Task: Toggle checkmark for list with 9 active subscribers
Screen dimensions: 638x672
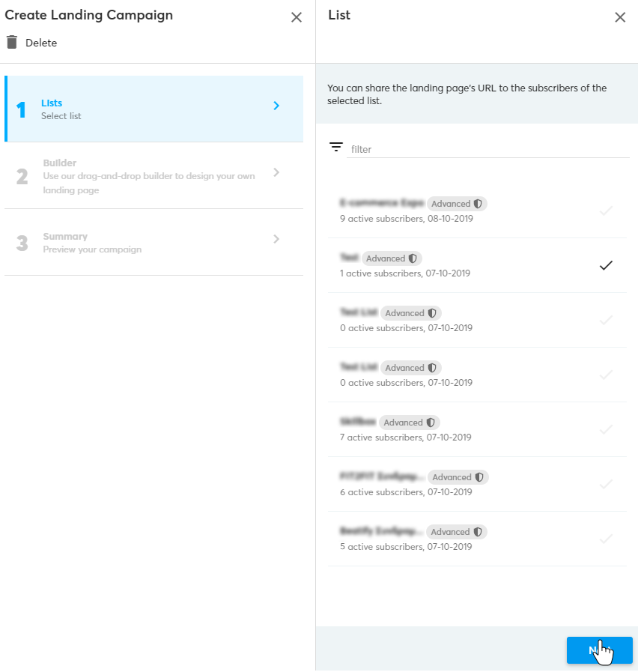Action: click(x=606, y=211)
